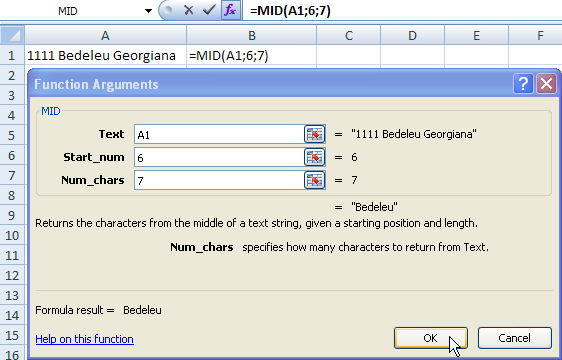
Task: Click the Cancel button
Action: click(x=514, y=338)
